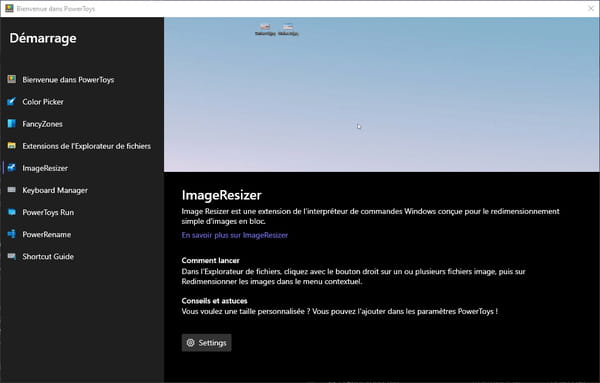This screenshot has height=383, width=600.
Task: Click the Shortcut Guide icon
Action: (x=12, y=256)
